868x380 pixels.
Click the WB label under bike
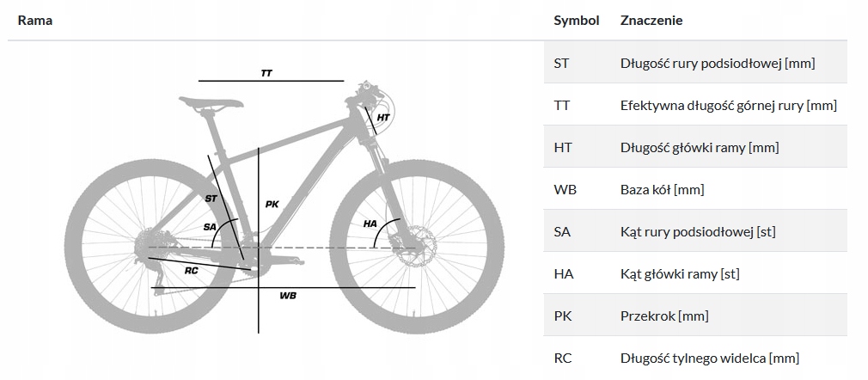tap(288, 295)
